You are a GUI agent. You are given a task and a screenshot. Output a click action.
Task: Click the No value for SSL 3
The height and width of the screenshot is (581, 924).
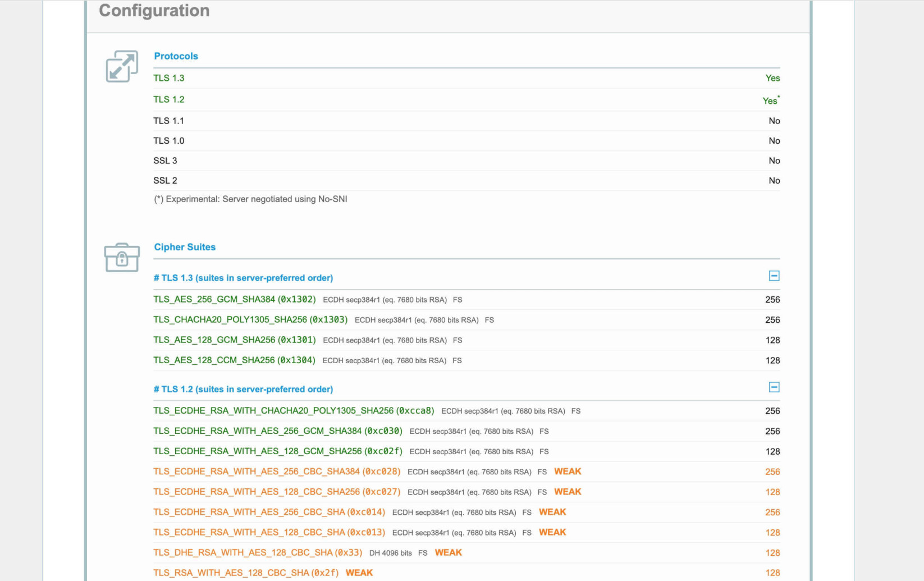pos(774,161)
